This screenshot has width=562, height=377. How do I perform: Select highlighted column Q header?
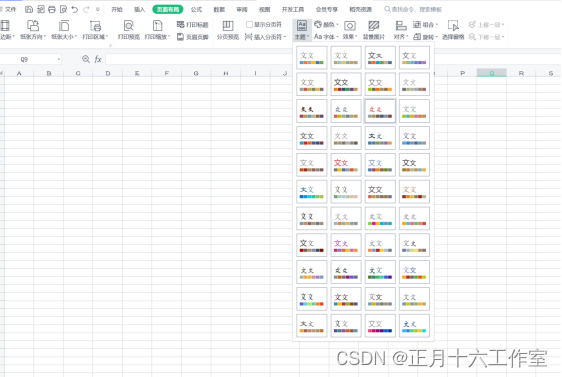[492, 73]
